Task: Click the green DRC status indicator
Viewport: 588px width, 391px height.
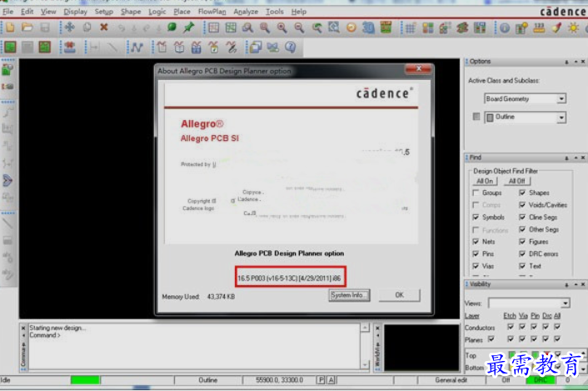Action: (x=541, y=380)
